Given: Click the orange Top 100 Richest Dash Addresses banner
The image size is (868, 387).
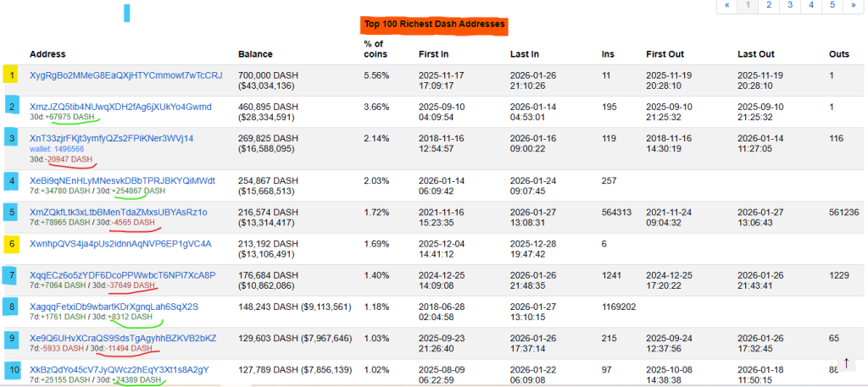Looking at the screenshot, I should pyautogui.click(x=433, y=25).
